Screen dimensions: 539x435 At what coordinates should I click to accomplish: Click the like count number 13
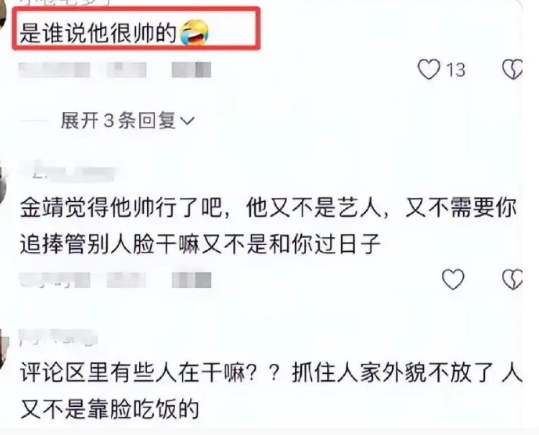[x=456, y=70]
